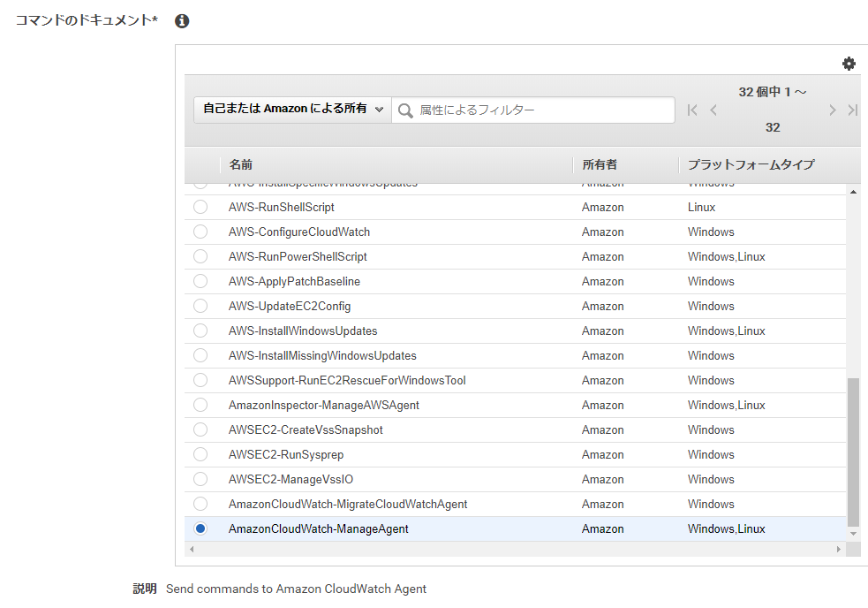Go to first page of documents
This screenshot has width=868, height=608.
pos(692,110)
